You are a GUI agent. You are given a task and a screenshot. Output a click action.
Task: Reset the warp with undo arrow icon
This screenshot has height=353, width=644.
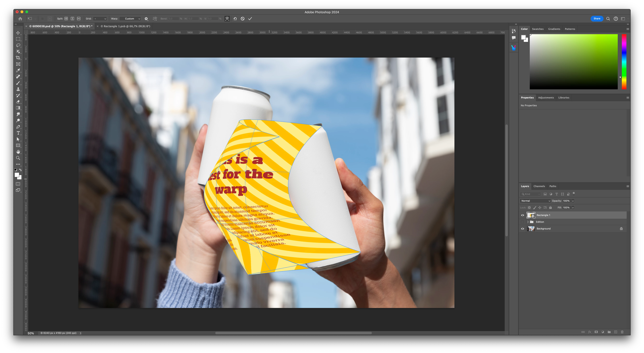coord(235,19)
